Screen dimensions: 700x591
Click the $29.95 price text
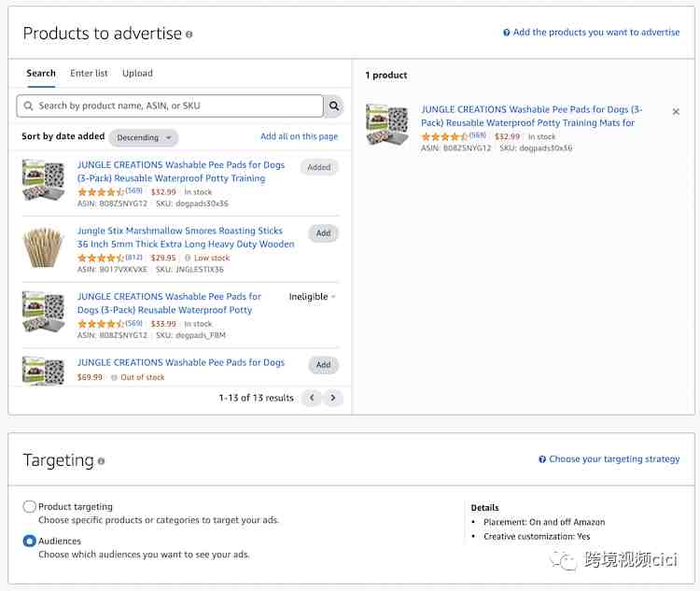(x=163, y=258)
